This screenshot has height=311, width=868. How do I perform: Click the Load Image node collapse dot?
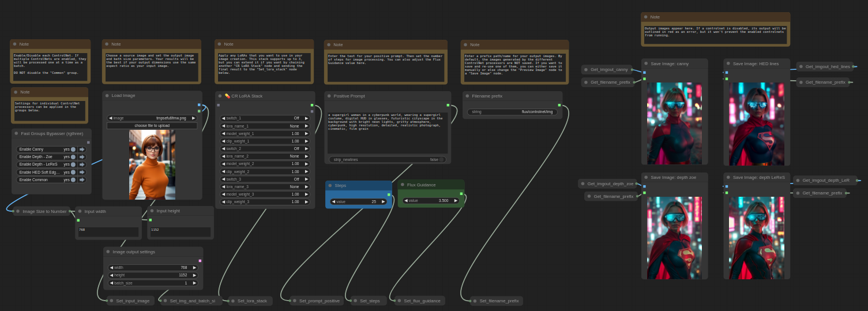tap(107, 96)
